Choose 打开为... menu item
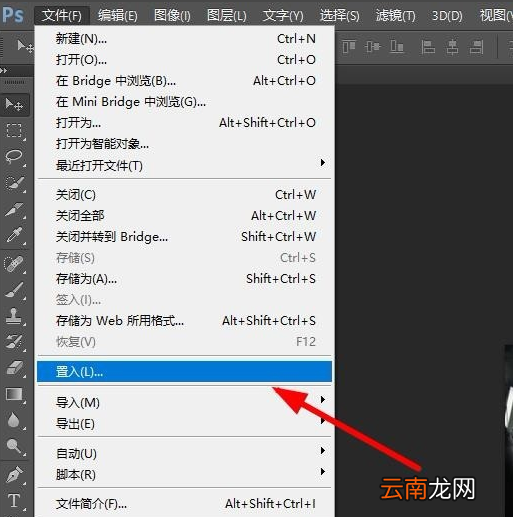 [x=185, y=123]
